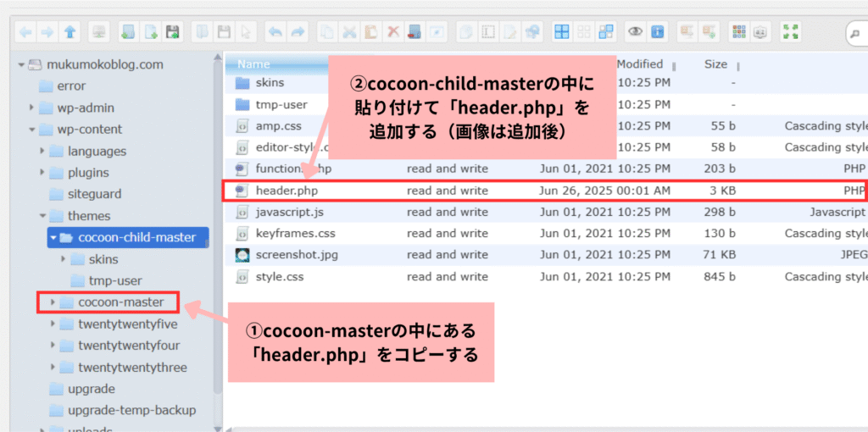Image resolution: width=868 pixels, height=432 pixels.
Task: Click the resize image toolbar icon
Action: [532, 32]
